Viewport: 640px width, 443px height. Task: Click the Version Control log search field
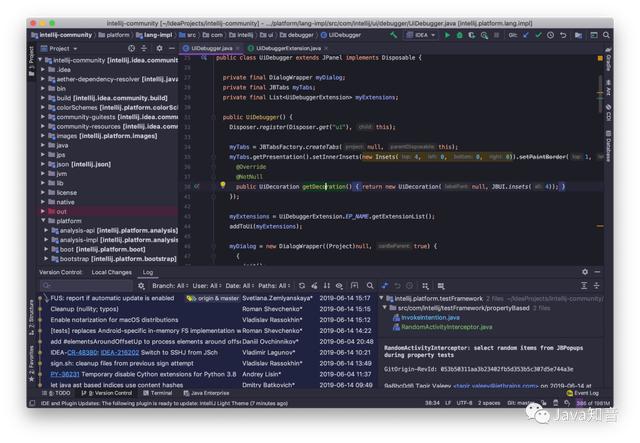click(87, 286)
